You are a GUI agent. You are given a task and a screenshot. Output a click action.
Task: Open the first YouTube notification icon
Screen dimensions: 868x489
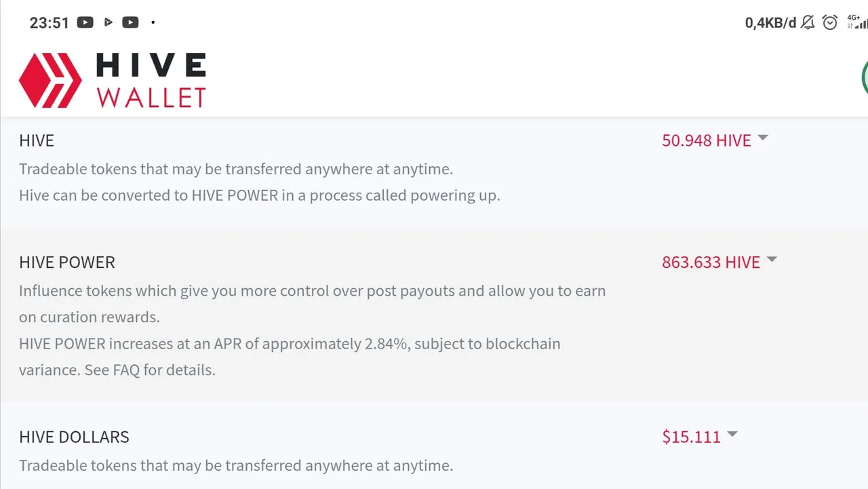tap(85, 22)
